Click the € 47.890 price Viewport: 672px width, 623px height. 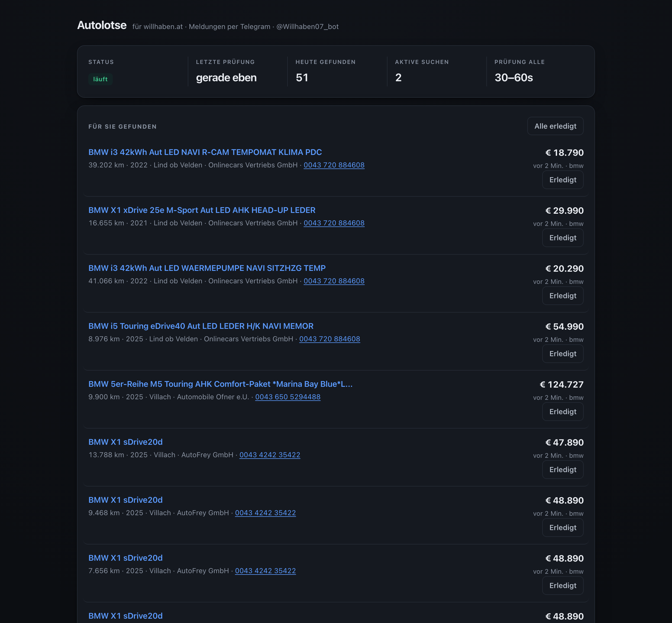(564, 443)
